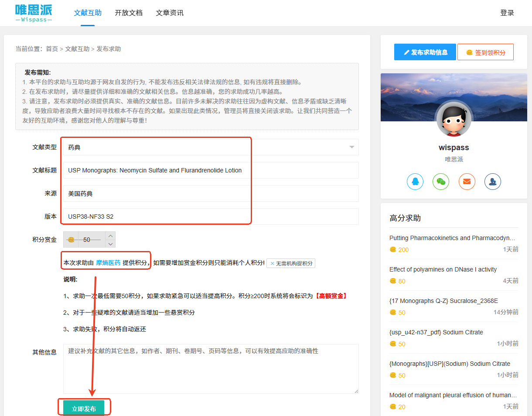Decrease the 积分赏金 with the down arrow
Viewport: 532px width, 416px height.
111,244
